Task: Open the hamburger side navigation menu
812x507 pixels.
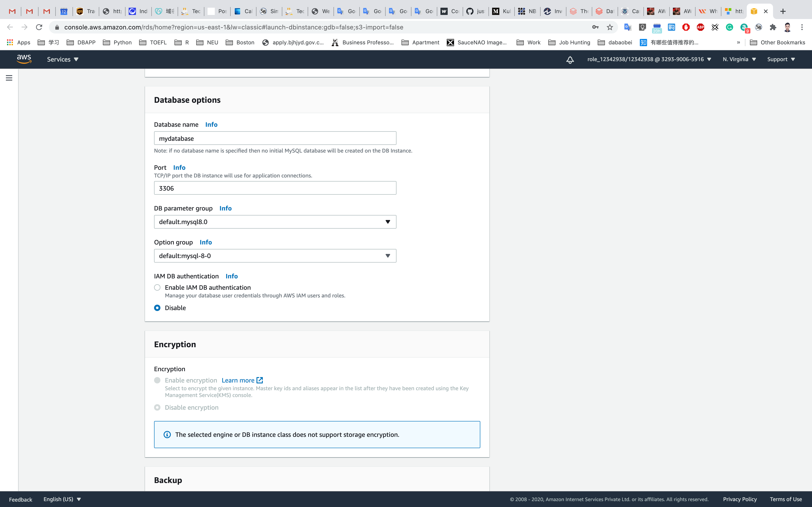Action: tap(9, 78)
